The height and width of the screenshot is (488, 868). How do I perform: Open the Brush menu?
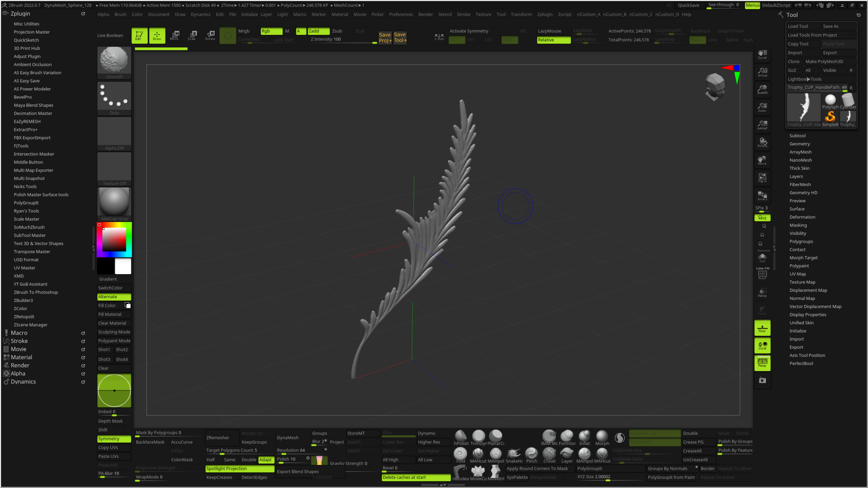[x=120, y=14]
